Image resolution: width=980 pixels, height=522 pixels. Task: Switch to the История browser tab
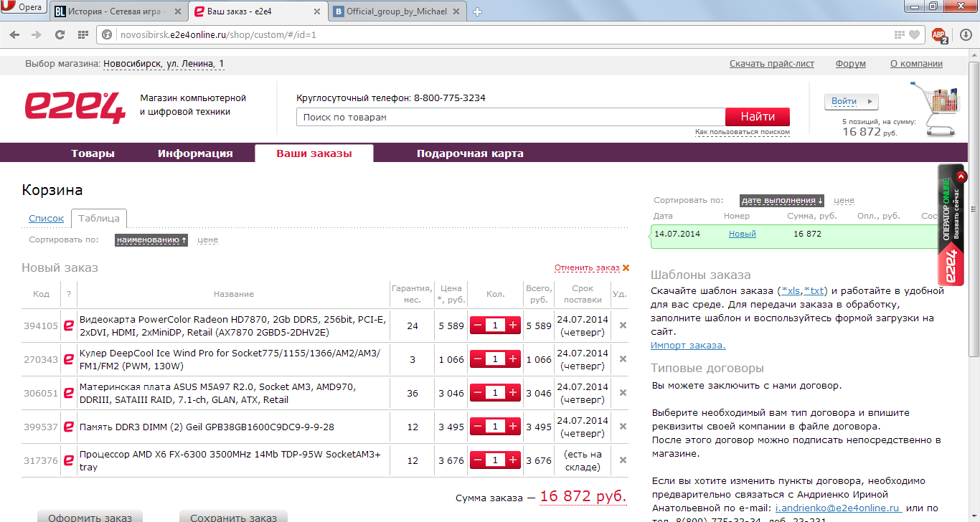pyautogui.click(x=119, y=11)
